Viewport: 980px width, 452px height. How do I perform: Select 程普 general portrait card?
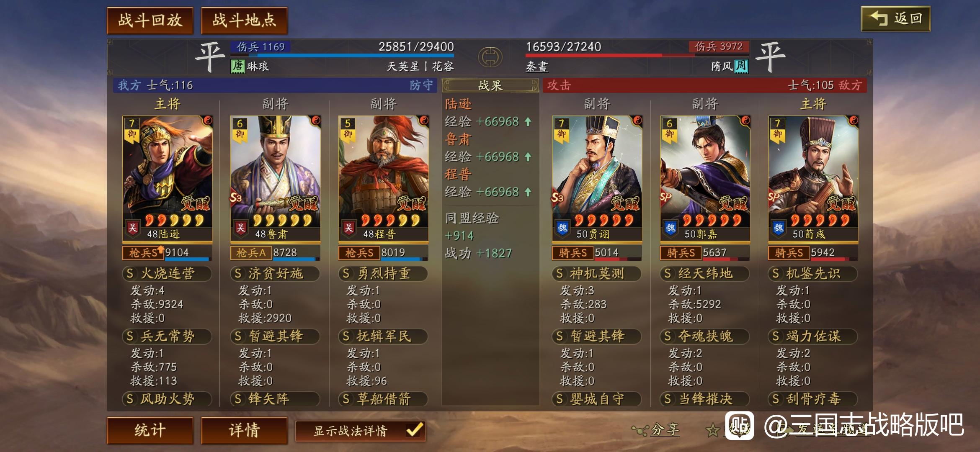tap(384, 179)
